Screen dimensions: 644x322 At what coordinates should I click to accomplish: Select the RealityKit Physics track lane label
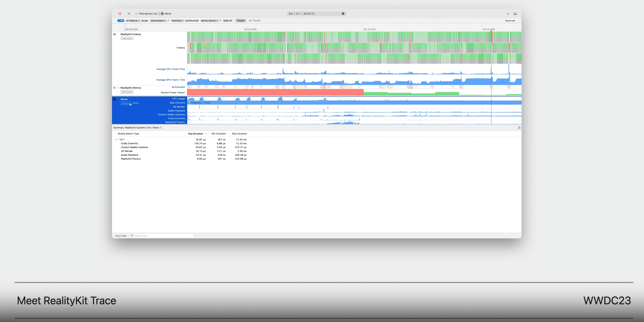pyautogui.click(x=175, y=122)
